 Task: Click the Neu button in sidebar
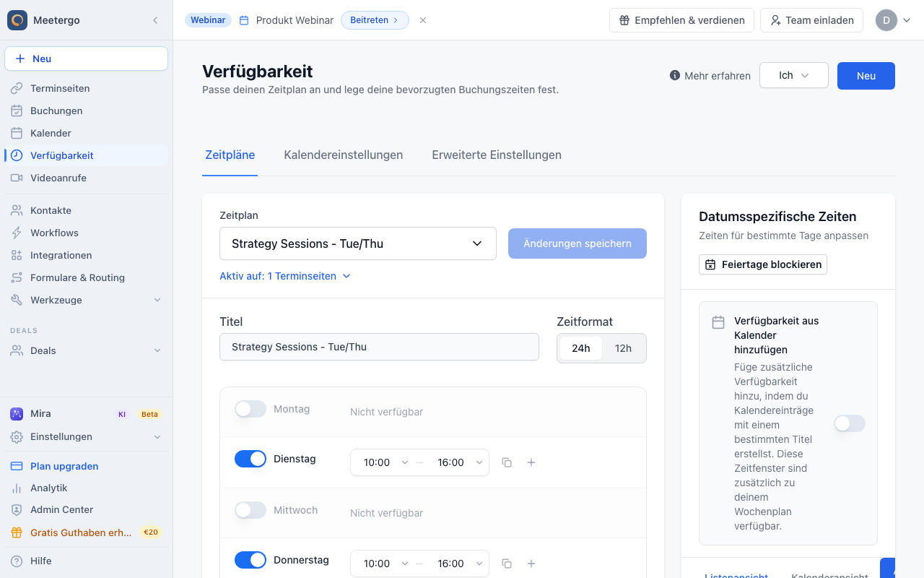pos(87,59)
